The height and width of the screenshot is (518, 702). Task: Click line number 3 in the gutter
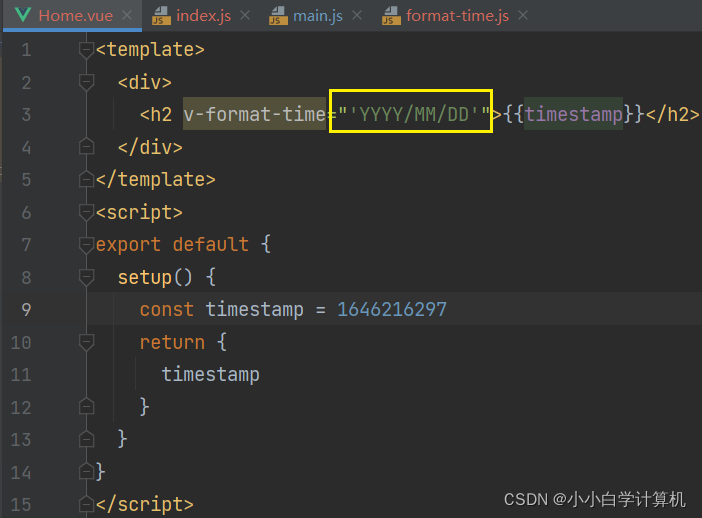point(26,115)
